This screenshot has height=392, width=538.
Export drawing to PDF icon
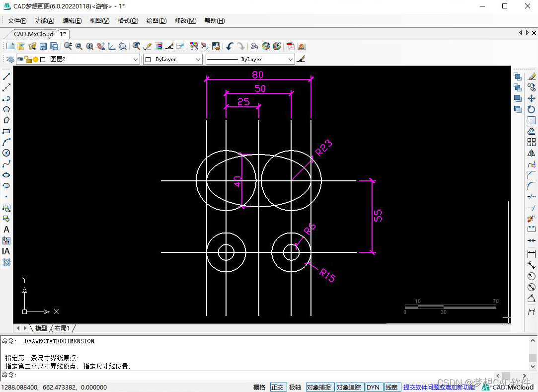[290, 46]
